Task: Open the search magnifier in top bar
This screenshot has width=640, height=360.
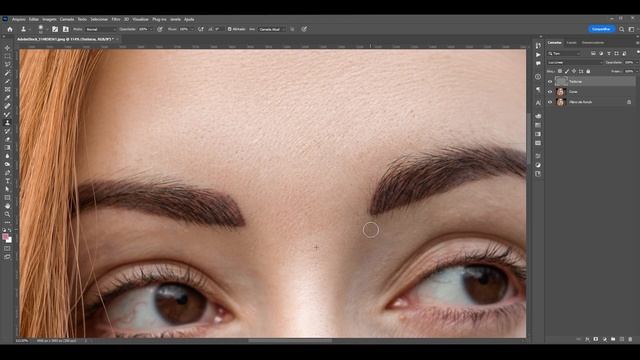Action: pos(621,29)
